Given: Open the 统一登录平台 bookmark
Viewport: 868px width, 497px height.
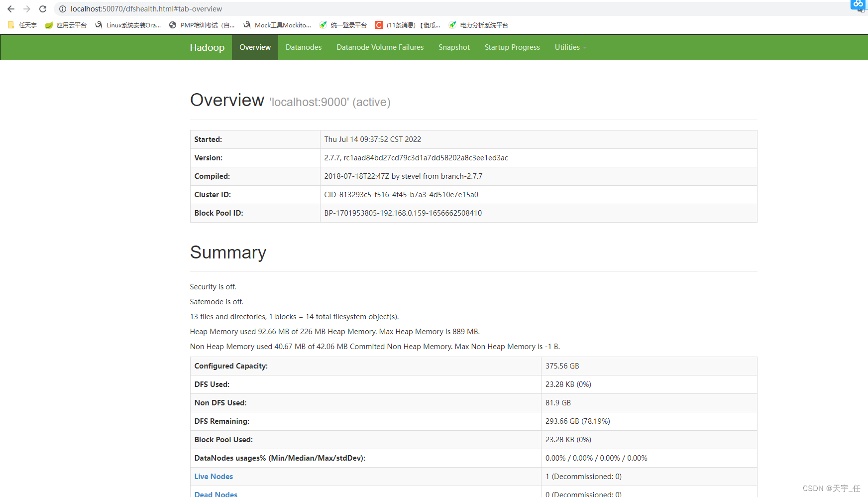Looking at the screenshot, I should pyautogui.click(x=343, y=25).
